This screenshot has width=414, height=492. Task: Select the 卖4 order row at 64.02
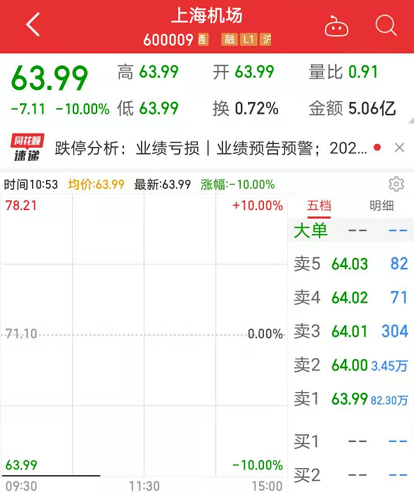pos(351,297)
